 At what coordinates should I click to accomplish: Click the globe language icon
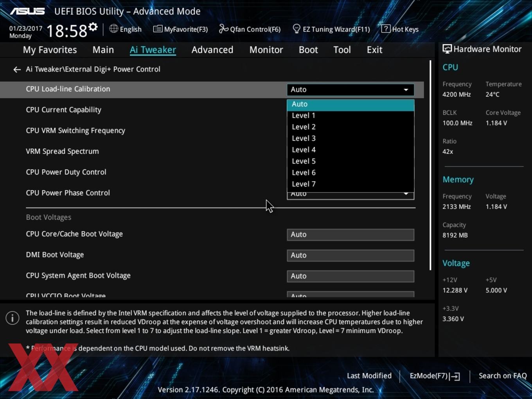(x=113, y=29)
